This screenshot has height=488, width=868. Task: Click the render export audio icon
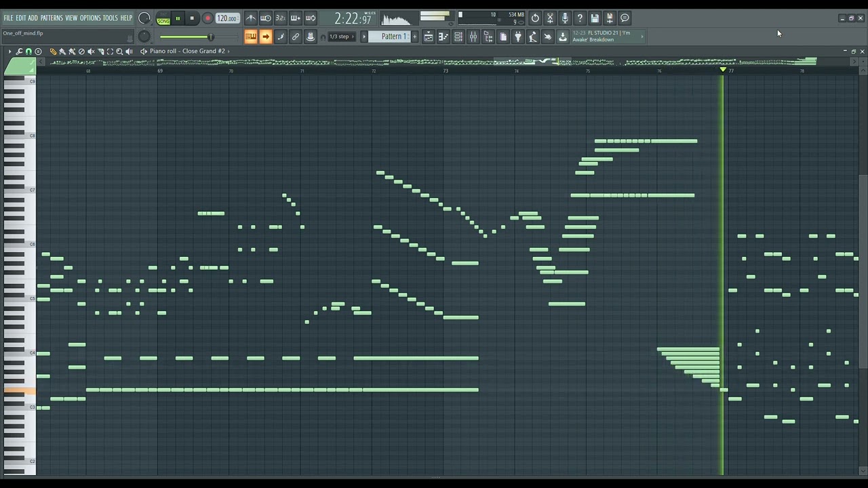pyautogui.click(x=610, y=18)
